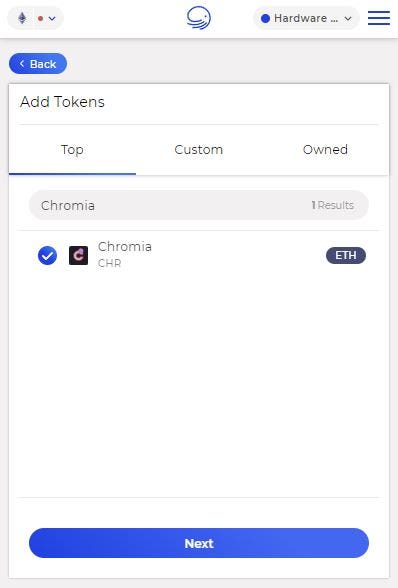Click the Chromia token logo
Screen dimensions: 398x588
78,256
